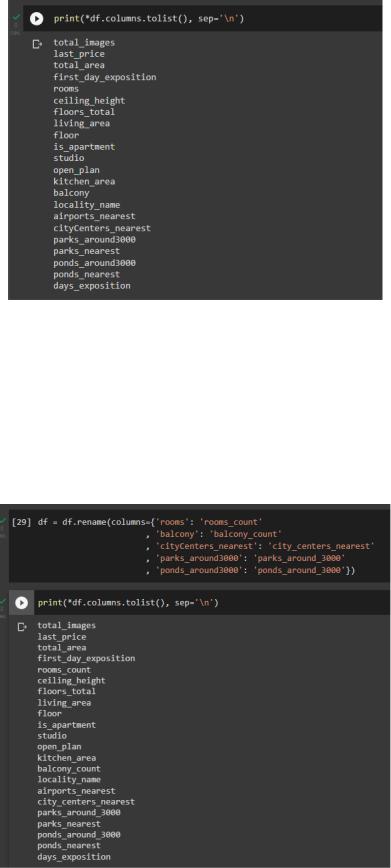Click green checkmark beside the rename cell
Image resolution: width=391 pixels, height=868 pixels.
tap(2, 521)
